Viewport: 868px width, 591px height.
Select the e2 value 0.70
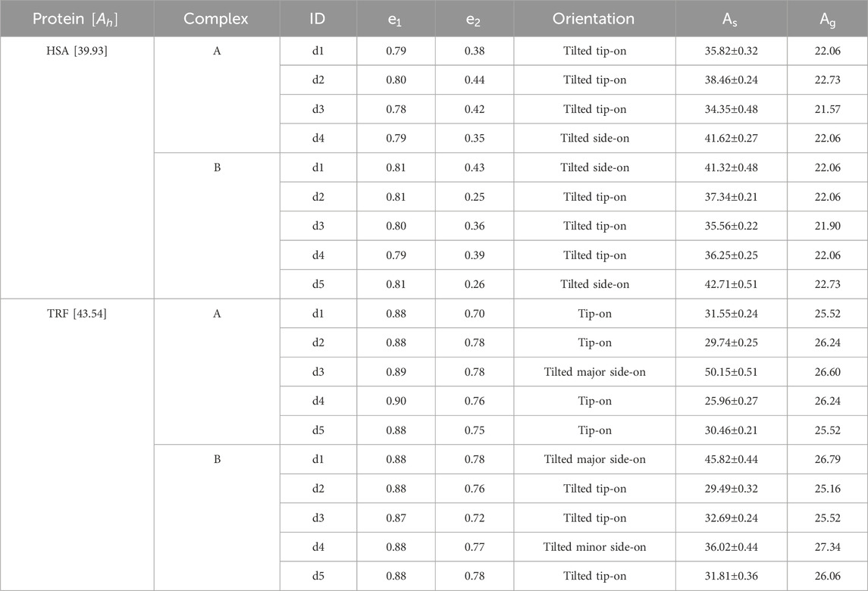pos(475,314)
